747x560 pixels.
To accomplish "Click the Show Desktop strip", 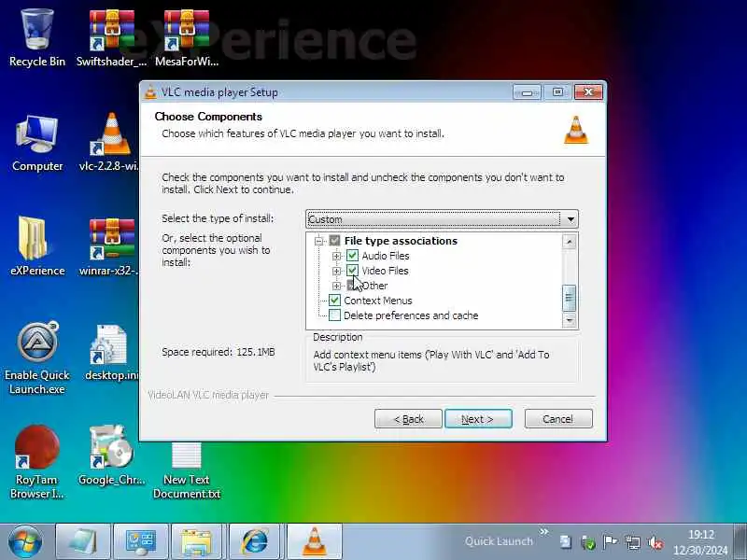I will coord(740,542).
